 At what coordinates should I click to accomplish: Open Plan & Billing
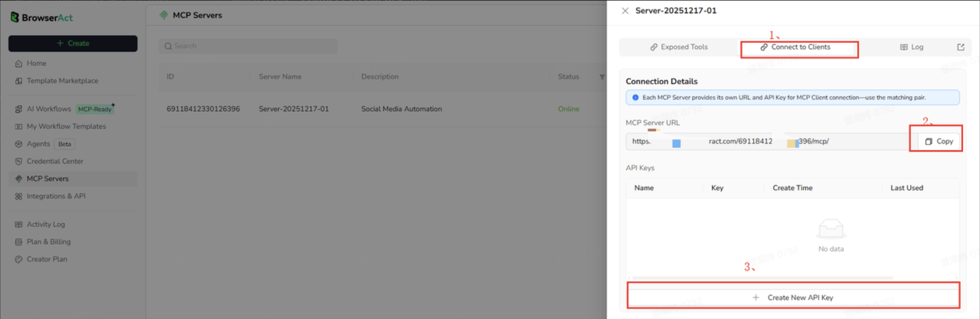[x=49, y=241]
